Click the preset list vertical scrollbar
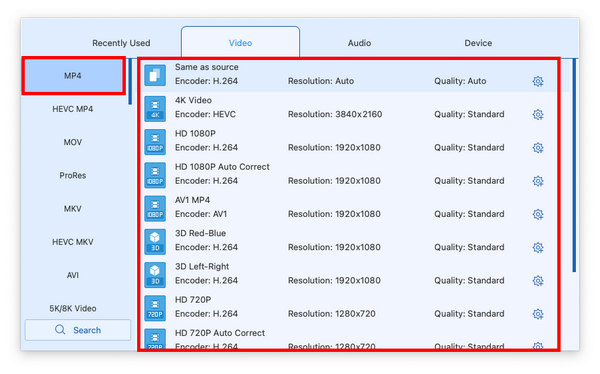This screenshot has width=600, height=374. 574,165
